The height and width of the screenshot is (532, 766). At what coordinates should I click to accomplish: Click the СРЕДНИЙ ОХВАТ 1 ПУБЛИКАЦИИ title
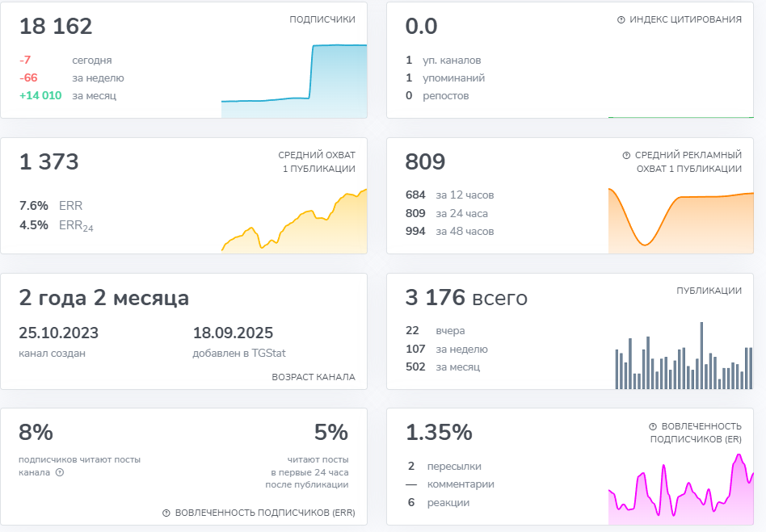pyautogui.click(x=317, y=161)
